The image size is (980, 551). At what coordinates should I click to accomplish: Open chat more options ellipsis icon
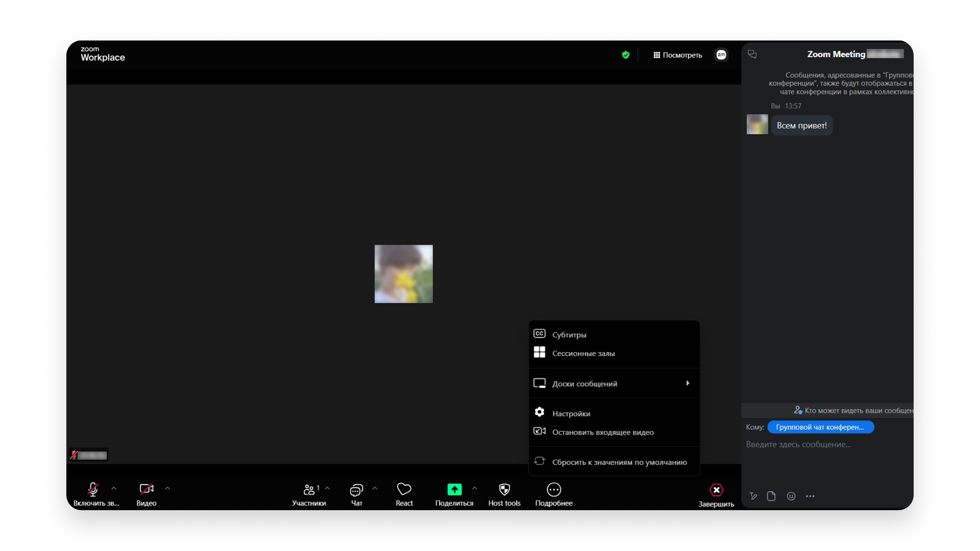(x=810, y=496)
